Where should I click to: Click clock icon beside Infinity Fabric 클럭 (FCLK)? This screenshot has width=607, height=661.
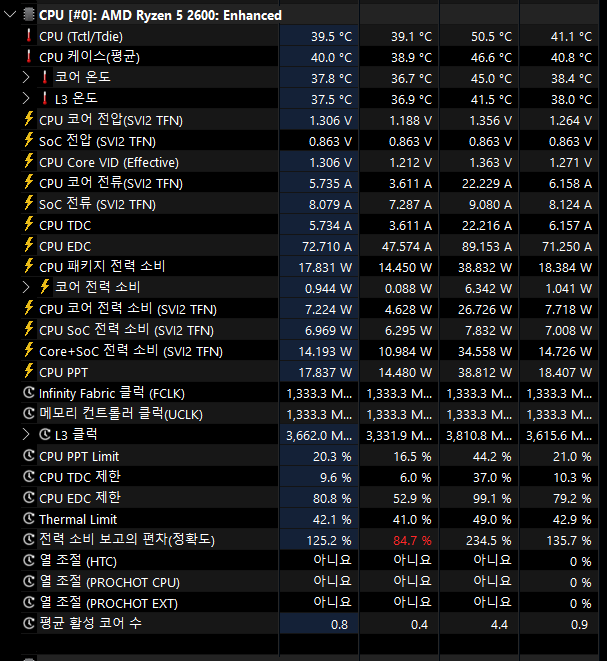pyautogui.click(x=29, y=392)
